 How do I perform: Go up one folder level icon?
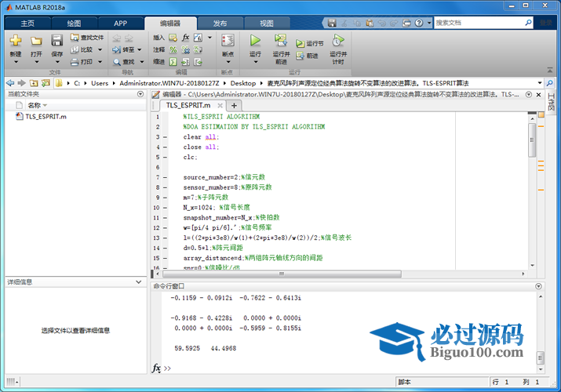click(x=35, y=82)
